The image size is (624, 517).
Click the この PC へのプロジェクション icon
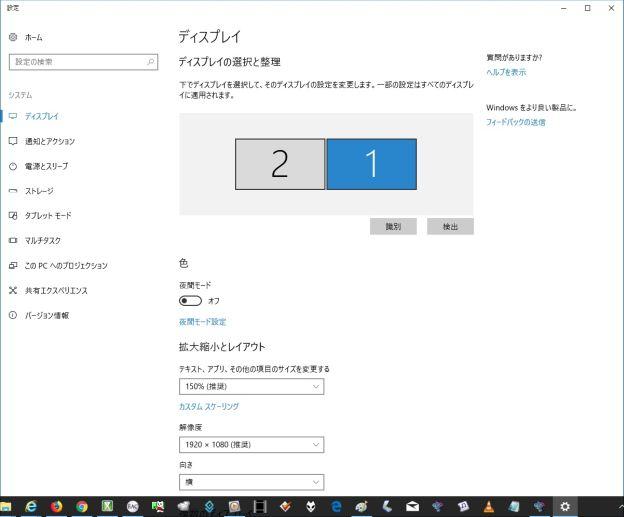pos(13,265)
